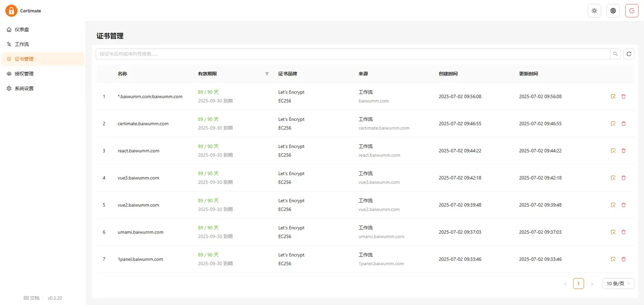644x305 pixels.
Task: Open 系统设置 system settings
Action: (x=24, y=88)
